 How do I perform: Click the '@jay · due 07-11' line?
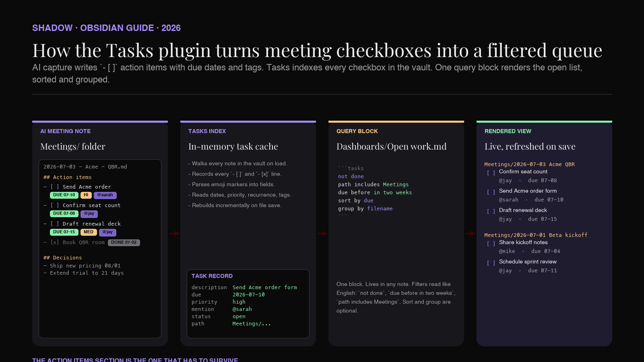coord(528,270)
